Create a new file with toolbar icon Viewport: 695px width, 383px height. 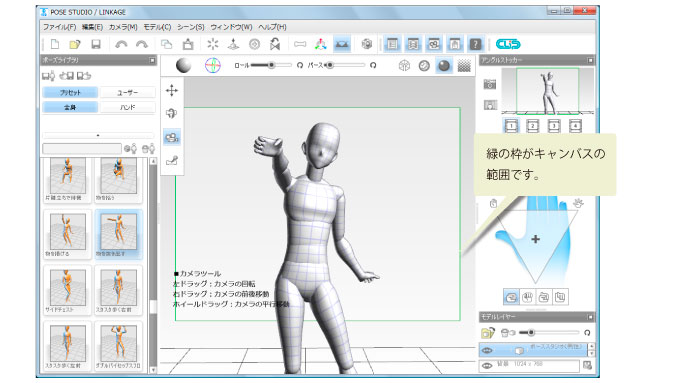[x=55, y=44]
